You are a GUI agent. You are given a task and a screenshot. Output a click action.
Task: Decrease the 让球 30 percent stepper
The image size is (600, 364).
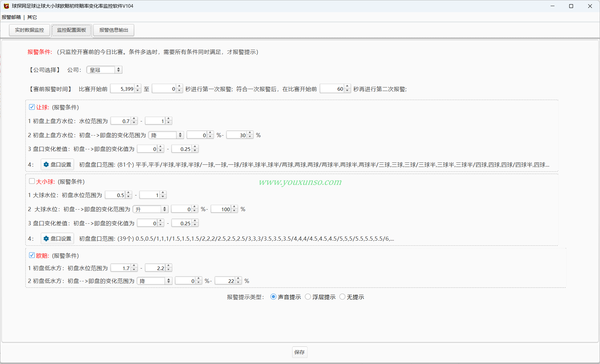[250, 137]
